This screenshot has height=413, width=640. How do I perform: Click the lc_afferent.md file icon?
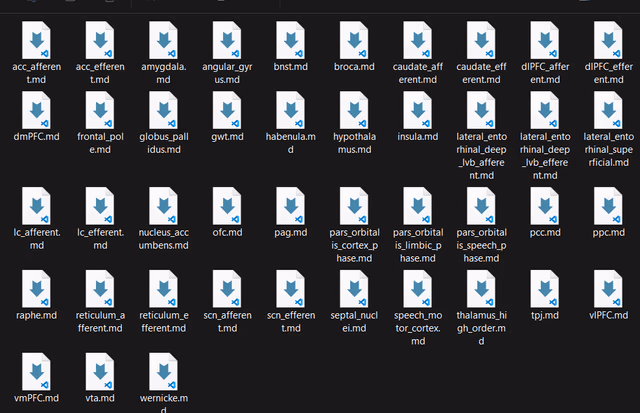pos(36,206)
